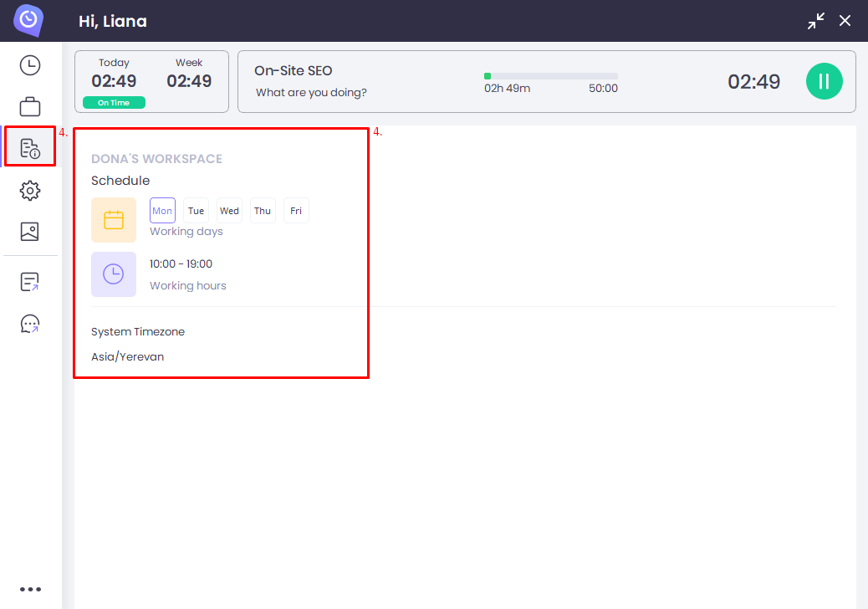This screenshot has height=609, width=868.
Task: Click the weekly progress bar
Action: (550, 75)
